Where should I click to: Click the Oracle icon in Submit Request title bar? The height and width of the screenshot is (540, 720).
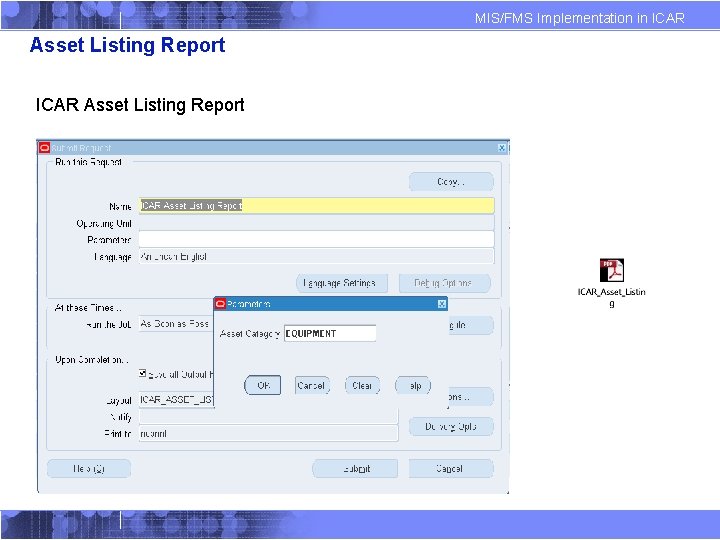coord(44,148)
